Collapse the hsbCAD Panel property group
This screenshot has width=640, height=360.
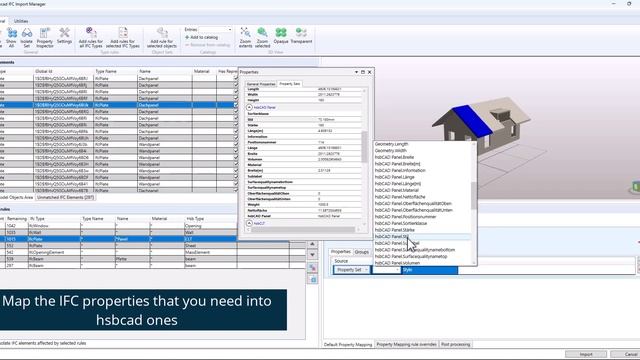point(249,107)
